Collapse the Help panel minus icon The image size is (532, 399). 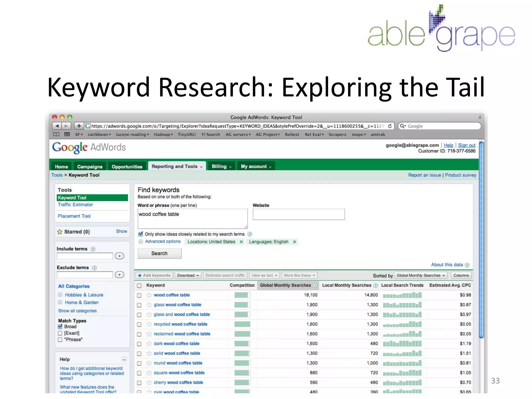click(x=124, y=359)
